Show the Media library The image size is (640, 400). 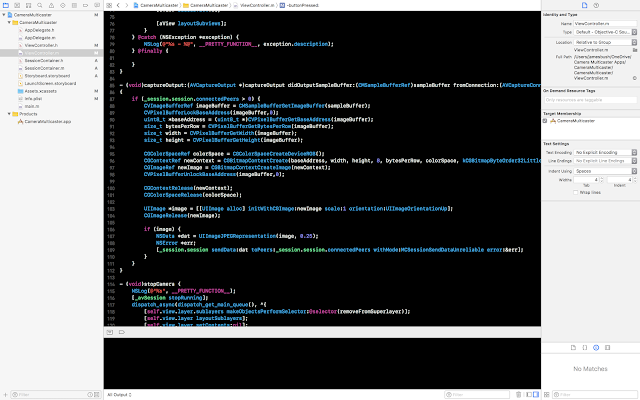pyautogui.click(x=607, y=348)
